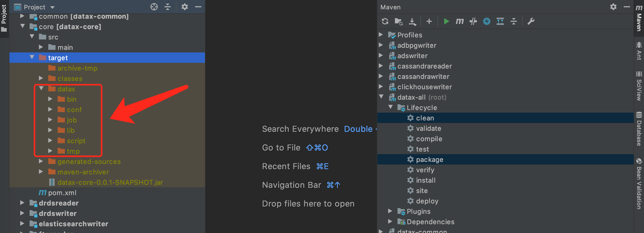Viewport: 644px width, 233px height.
Task: Open Project panel gear settings
Action: (185, 7)
